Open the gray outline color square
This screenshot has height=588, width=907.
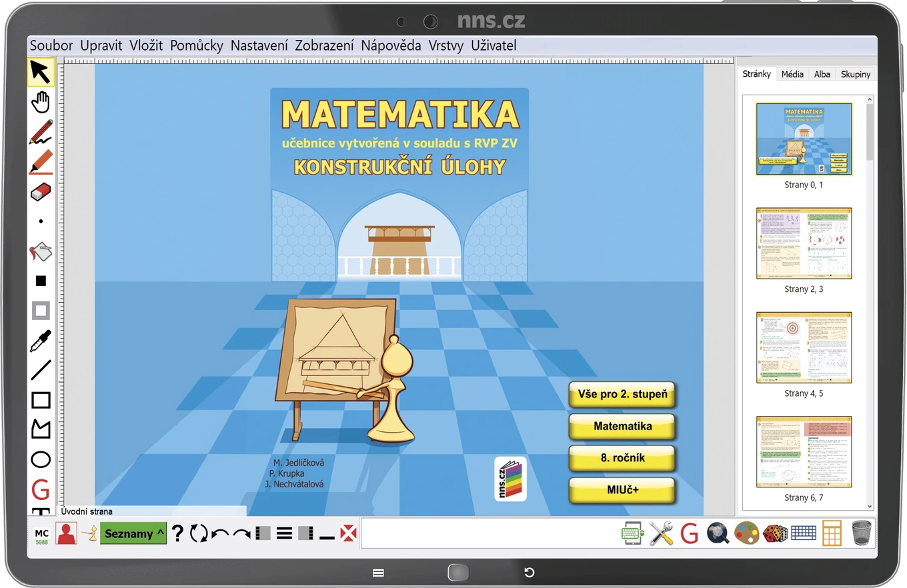(41, 311)
